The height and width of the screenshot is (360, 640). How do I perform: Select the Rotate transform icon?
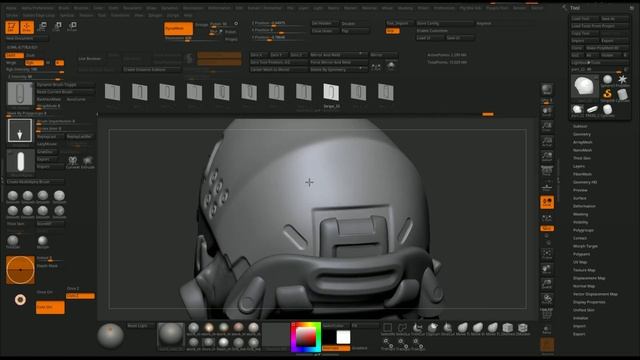coord(72,27)
